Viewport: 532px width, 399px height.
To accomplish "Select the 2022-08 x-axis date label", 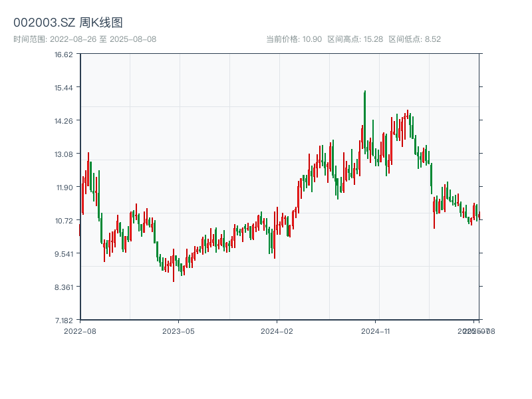I will pos(80,331).
